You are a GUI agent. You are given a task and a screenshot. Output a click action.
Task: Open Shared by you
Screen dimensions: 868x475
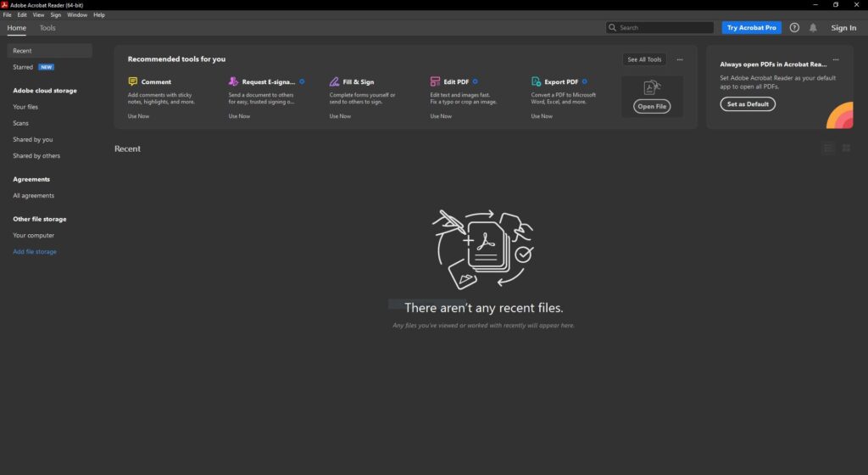coord(33,139)
